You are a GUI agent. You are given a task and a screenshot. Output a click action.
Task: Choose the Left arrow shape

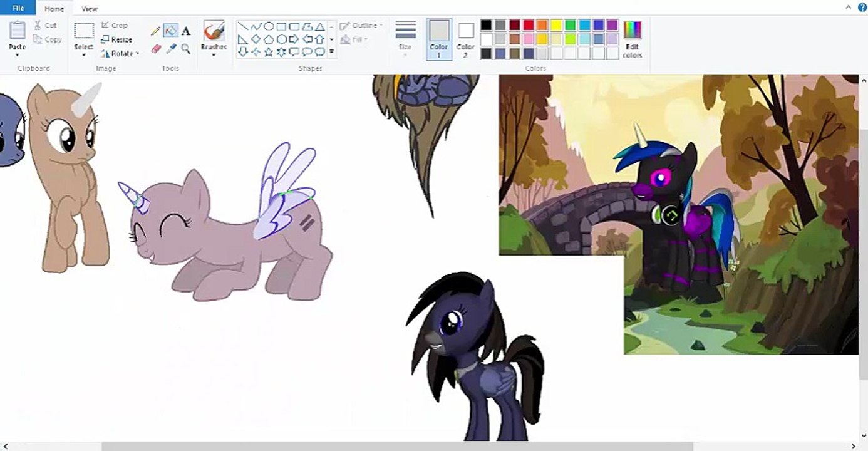(307, 39)
